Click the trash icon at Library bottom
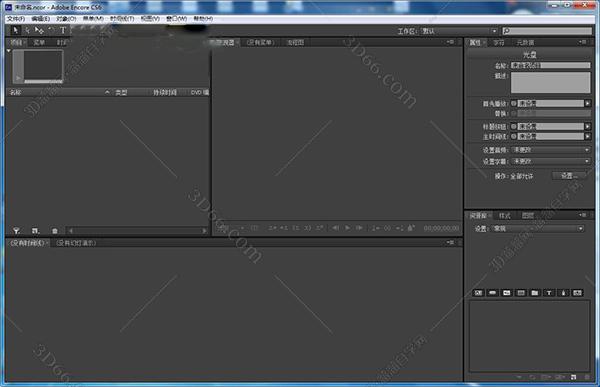 (587, 377)
